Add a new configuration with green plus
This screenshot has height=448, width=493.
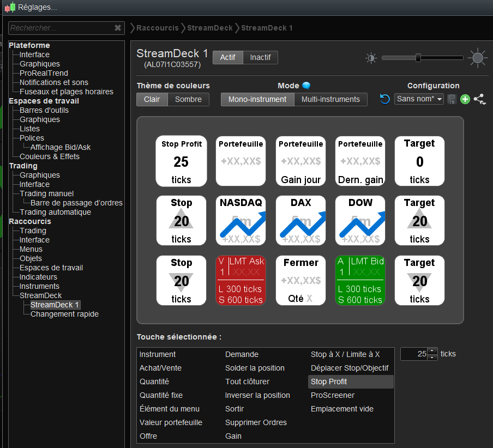tap(465, 99)
